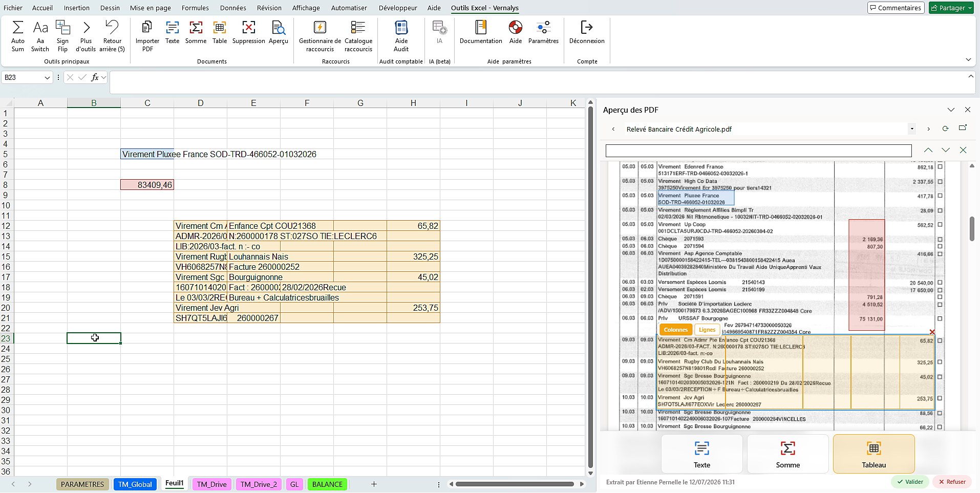Image resolution: width=980 pixels, height=493 pixels.
Task: Check the box on 562,52 row
Action: pyautogui.click(x=940, y=225)
